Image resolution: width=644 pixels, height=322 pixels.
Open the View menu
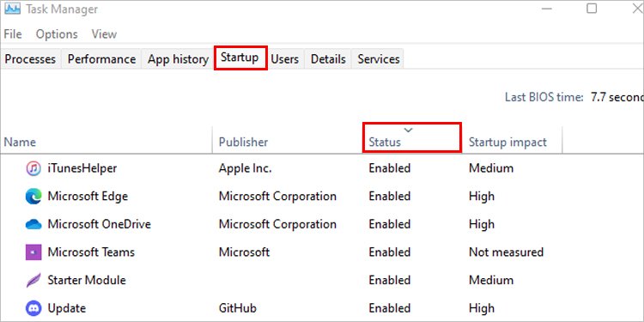(104, 34)
